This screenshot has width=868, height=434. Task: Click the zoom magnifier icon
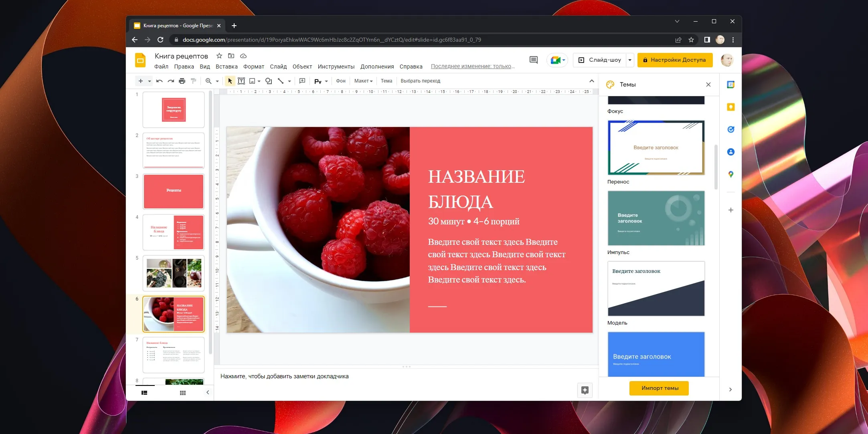click(x=208, y=81)
